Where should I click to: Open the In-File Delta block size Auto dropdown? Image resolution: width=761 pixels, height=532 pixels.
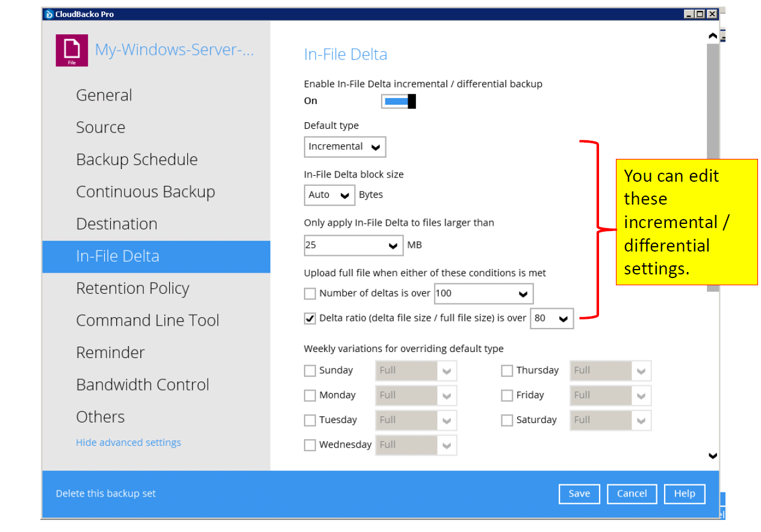pyautogui.click(x=330, y=195)
